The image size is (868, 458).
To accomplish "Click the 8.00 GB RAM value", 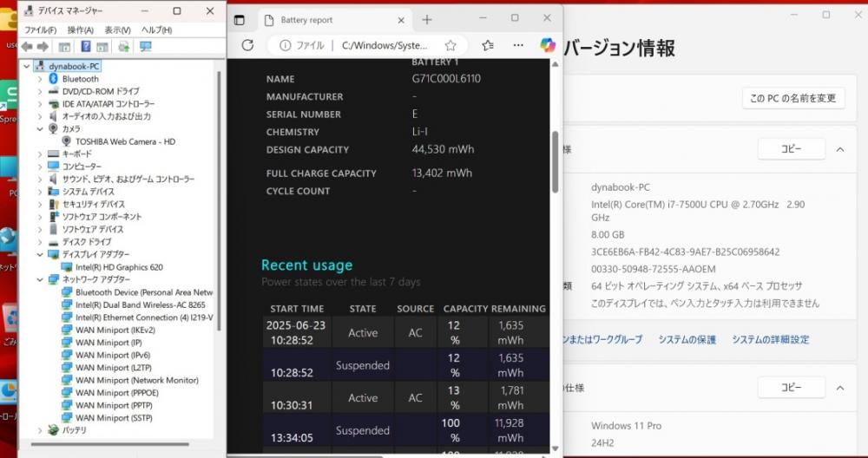I will click(x=608, y=234).
